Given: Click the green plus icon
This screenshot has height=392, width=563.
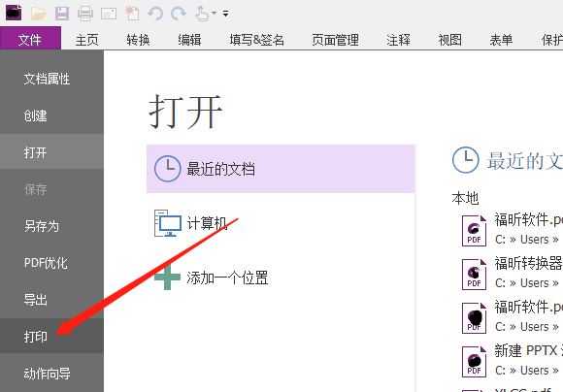Looking at the screenshot, I should pos(167,278).
